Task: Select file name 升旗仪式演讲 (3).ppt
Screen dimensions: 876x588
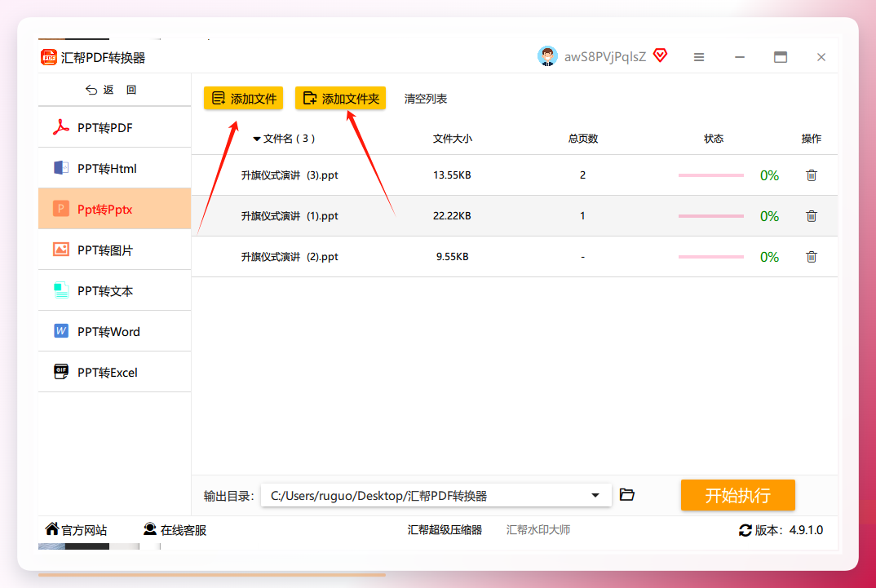Action: click(290, 175)
